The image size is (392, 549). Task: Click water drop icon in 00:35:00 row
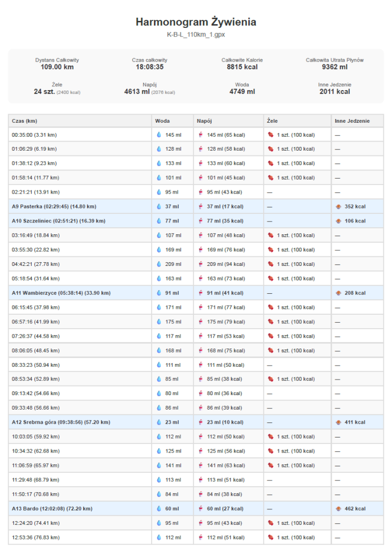click(x=159, y=135)
